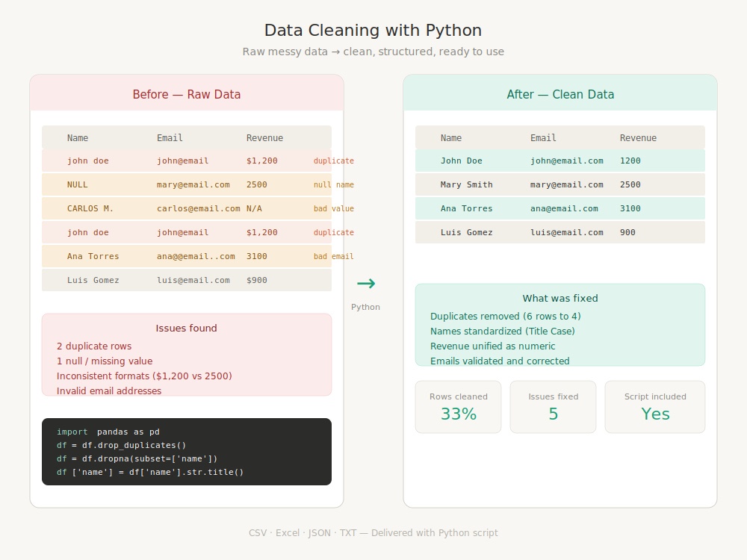Click the df.drop_duplicates() code line

pos(122,445)
